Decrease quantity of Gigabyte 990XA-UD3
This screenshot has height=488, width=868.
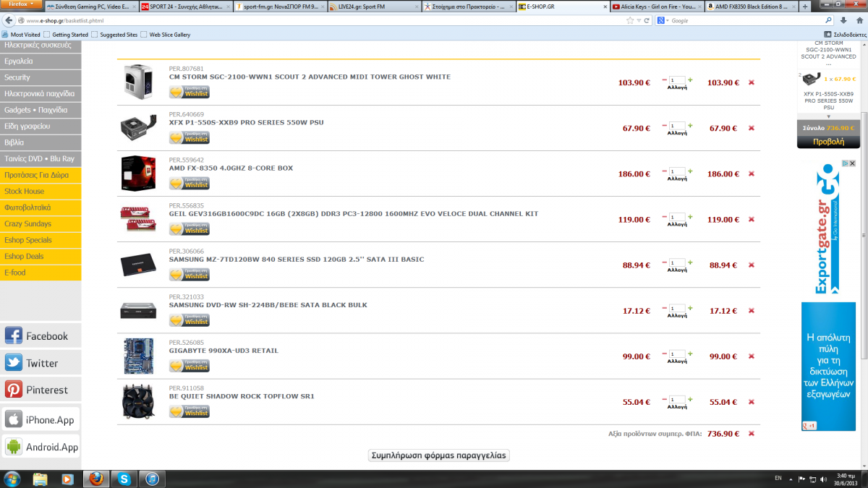pyautogui.click(x=665, y=354)
